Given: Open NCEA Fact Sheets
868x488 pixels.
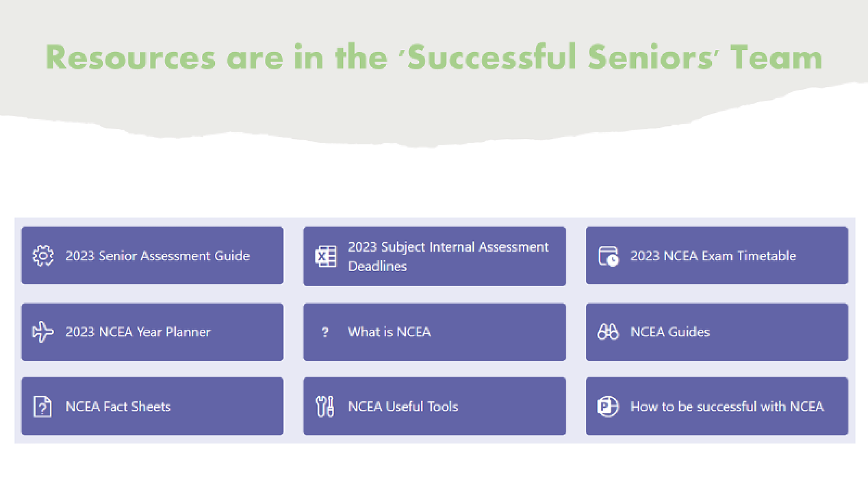Looking at the screenshot, I should coord(118,406).
